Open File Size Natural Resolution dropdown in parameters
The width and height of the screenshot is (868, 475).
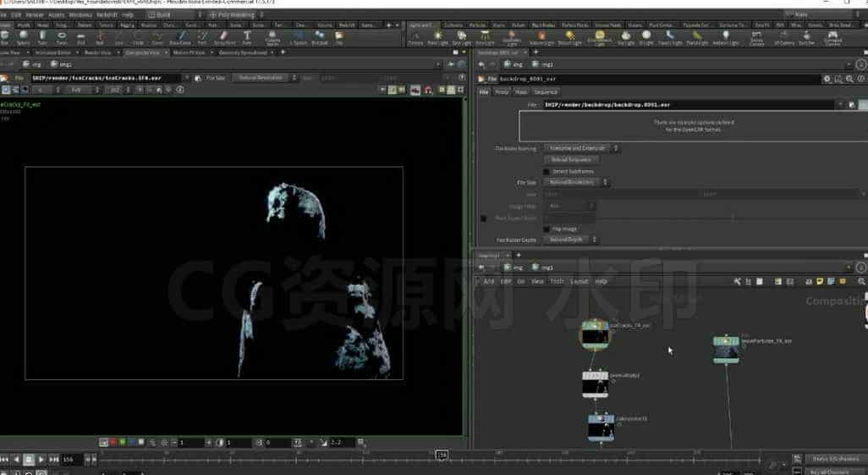pos(576,182)
